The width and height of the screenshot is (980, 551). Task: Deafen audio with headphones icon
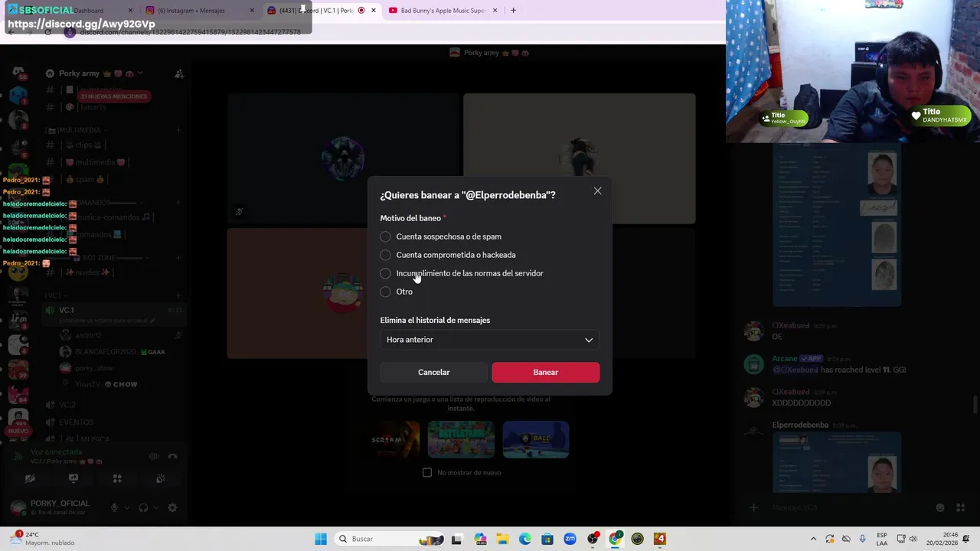pyautogui.click(x=143, y=507)
